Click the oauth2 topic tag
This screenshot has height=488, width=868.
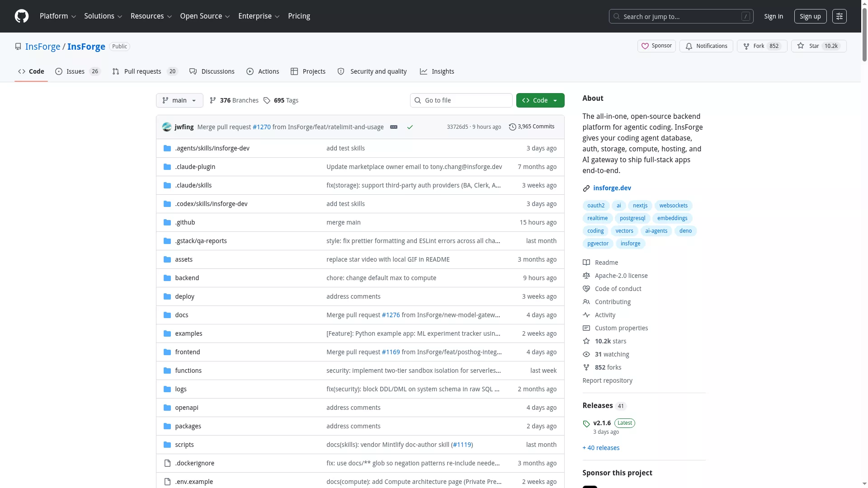595,206
